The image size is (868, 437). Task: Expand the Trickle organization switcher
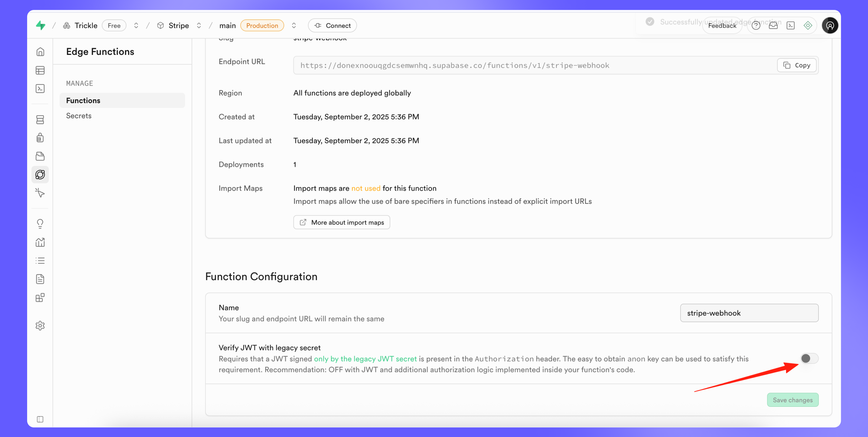coord(136,25)
